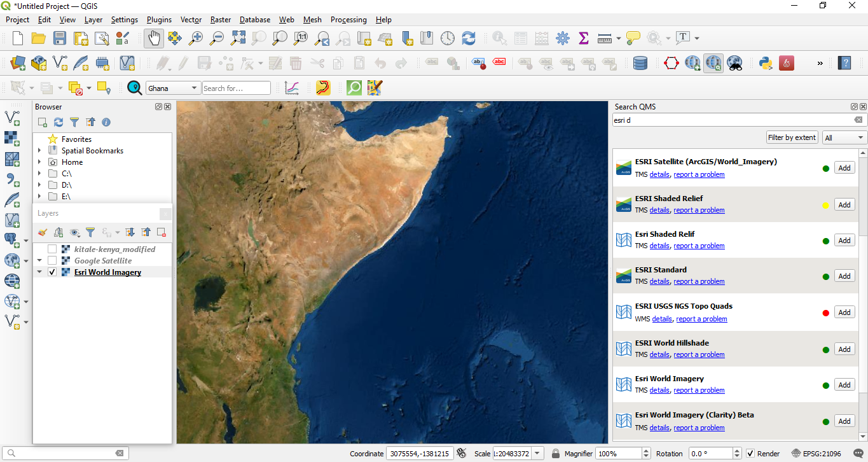Click the Browser panel filter funnel icon

[74, 122]
